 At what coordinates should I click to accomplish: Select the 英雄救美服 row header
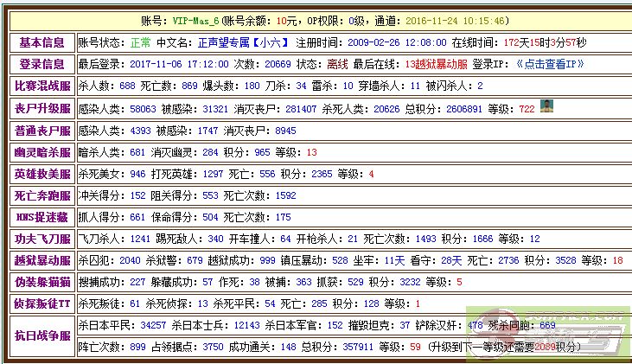click(42, 174)
